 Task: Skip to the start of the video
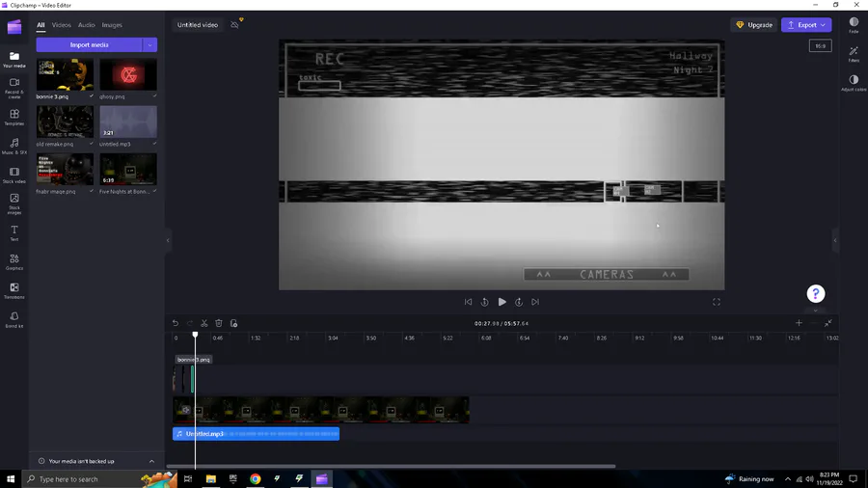click(x=469, y=302)
